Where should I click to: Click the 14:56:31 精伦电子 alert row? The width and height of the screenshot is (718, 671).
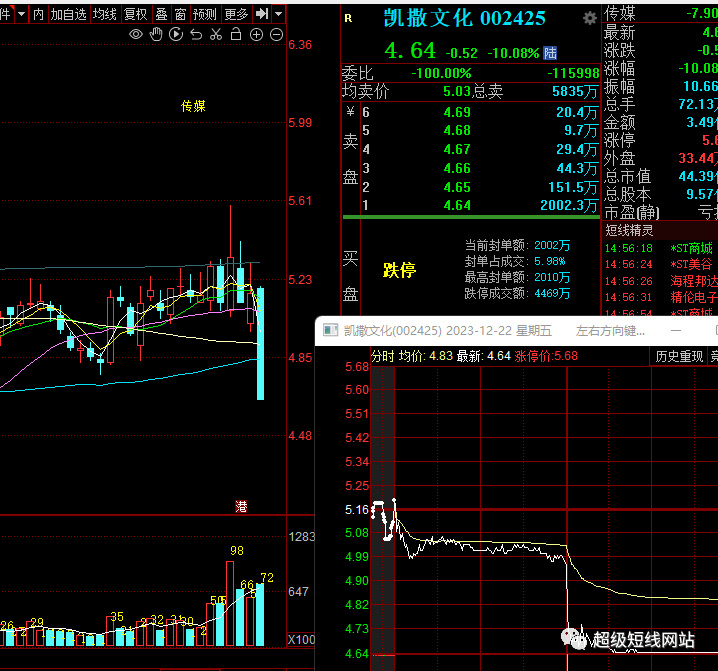coord(659,297)
